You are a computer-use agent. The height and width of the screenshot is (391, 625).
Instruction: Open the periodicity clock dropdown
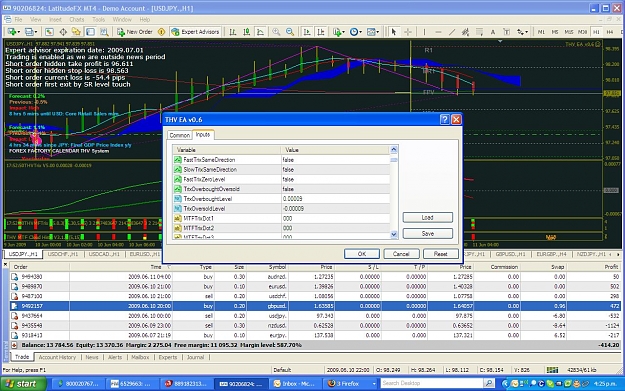pos(356,32)
